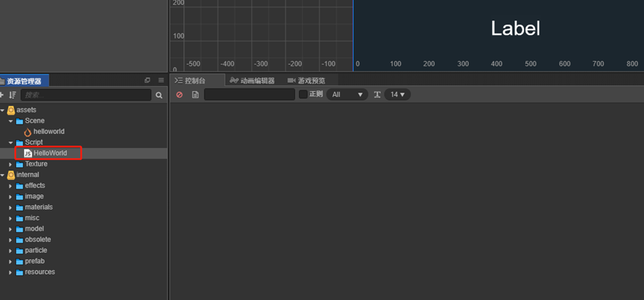Click the plus icon to create an asset

tap(1, 95)
